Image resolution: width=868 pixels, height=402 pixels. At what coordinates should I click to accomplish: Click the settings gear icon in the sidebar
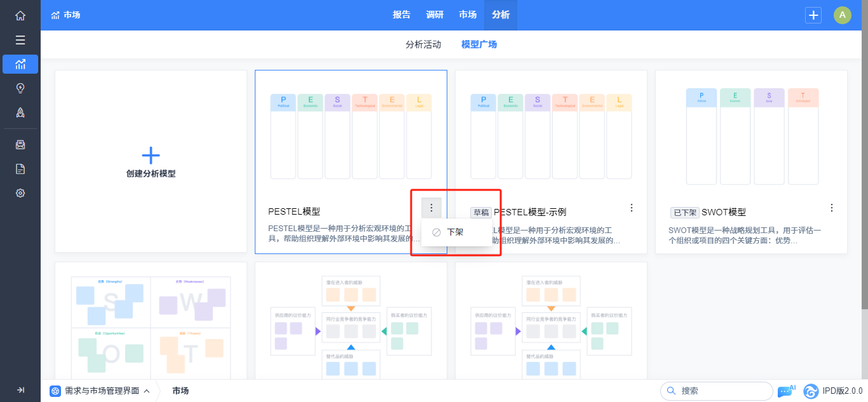pyautogui.click(x=20, y=193)
